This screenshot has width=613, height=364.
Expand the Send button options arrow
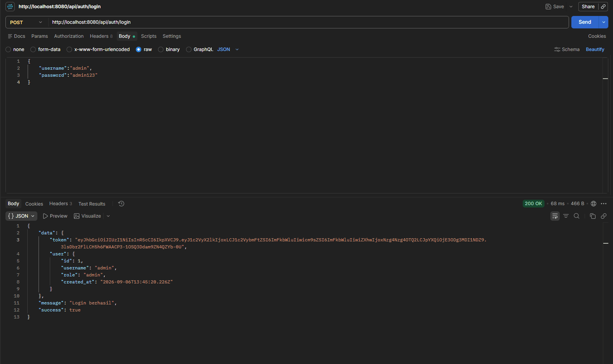pyautogui.click(x=604, y=22)
